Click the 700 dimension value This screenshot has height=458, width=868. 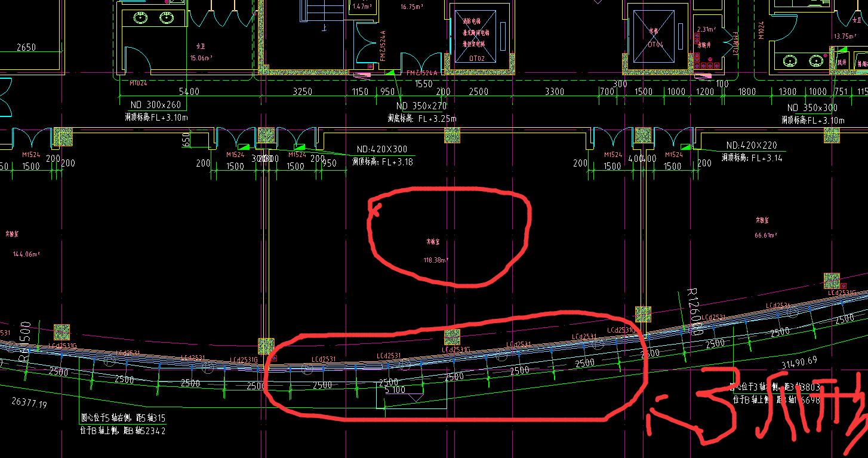(607, 92)
